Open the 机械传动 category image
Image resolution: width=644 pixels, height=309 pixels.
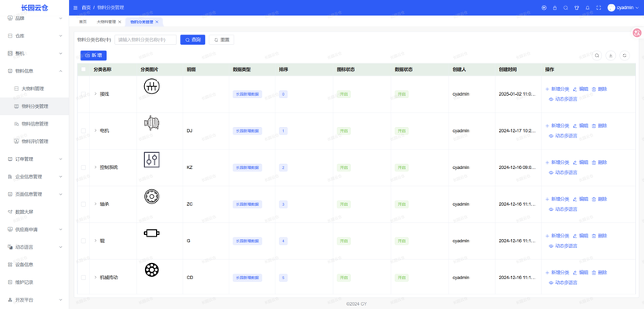tap(151, 270)
